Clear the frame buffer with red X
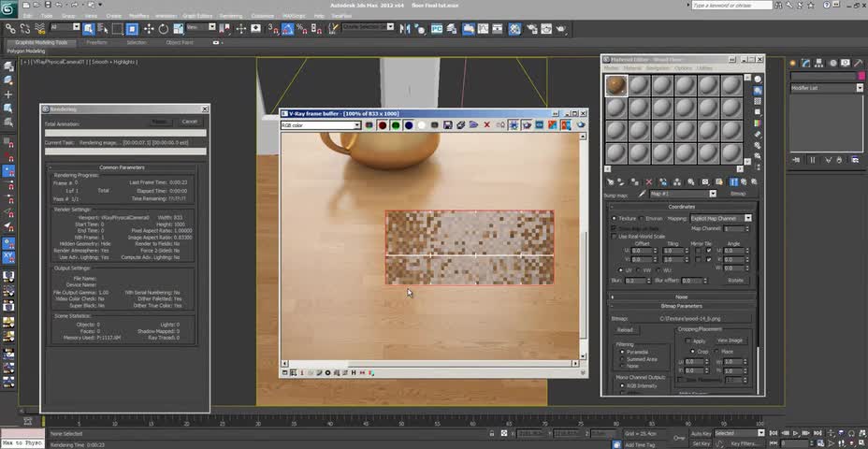 point(486,124)
